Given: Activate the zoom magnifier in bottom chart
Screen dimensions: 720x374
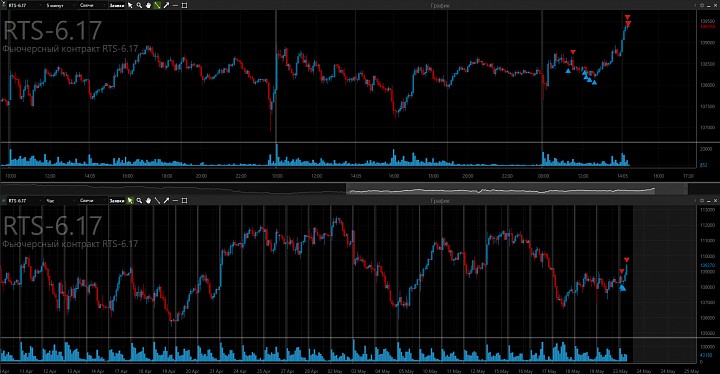Looking at the screenshot, I should click(x=139, y=200).
